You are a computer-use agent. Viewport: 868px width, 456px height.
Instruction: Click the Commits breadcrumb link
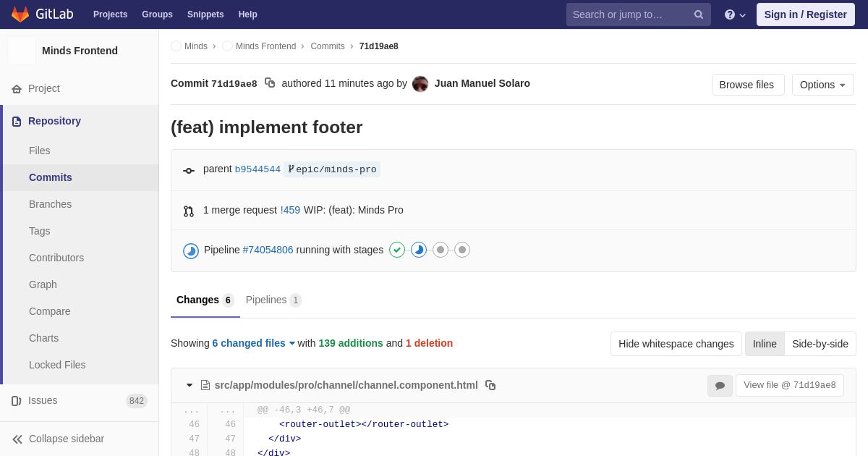328,46
